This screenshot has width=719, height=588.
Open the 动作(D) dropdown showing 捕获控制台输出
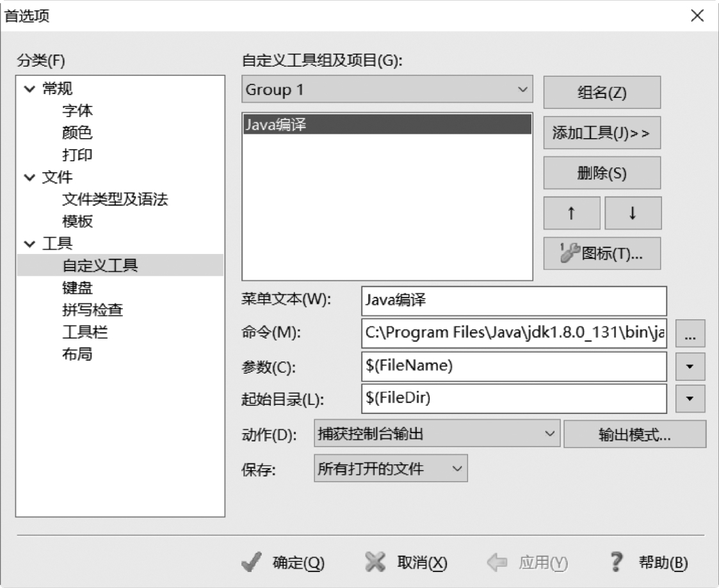point(437,434)
